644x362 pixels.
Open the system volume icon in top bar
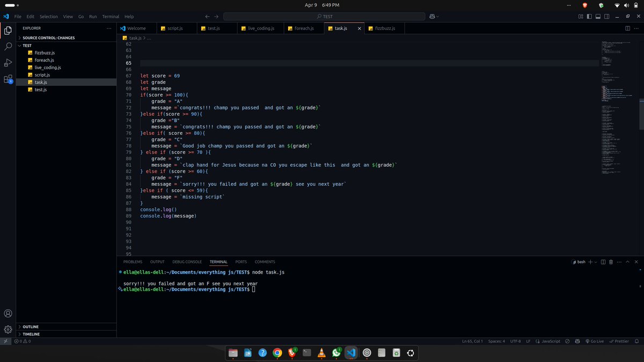point(626,5)
